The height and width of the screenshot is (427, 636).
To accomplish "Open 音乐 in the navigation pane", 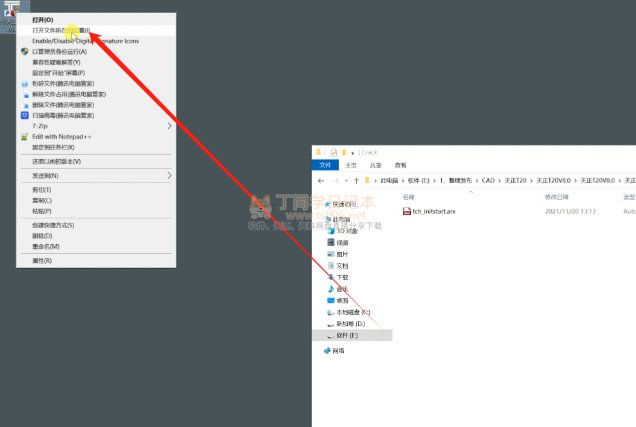I will point(338,289).
